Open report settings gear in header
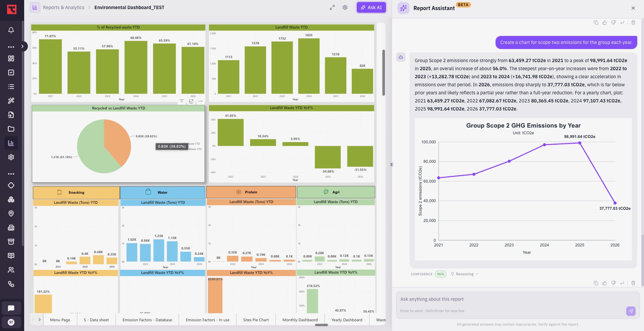The image size is (644, 331). [x=345, y=7]
